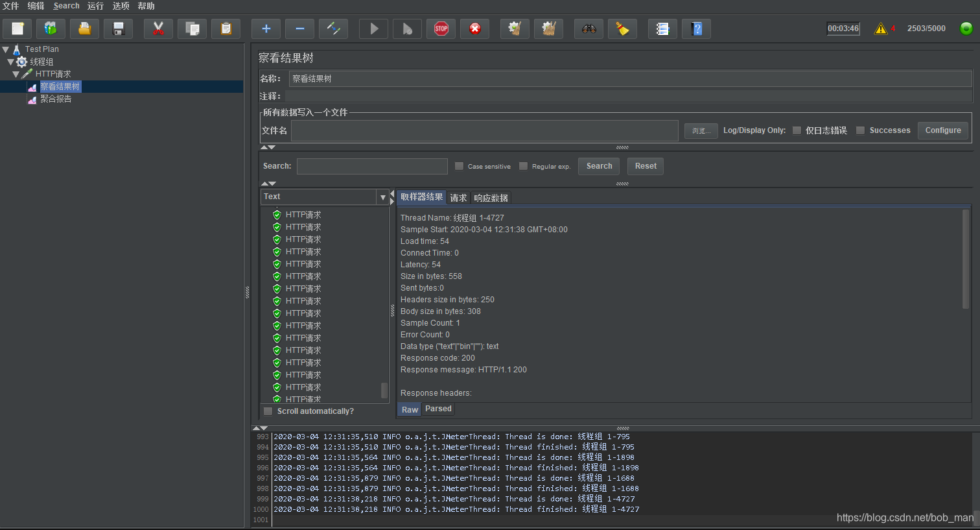Click the Toggle enable/disable icon
The image size is (980, 530).
333,29
